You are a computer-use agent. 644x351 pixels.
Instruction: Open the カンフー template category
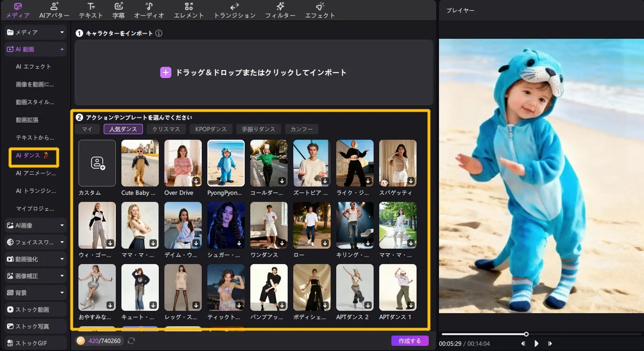click(301, 129)
